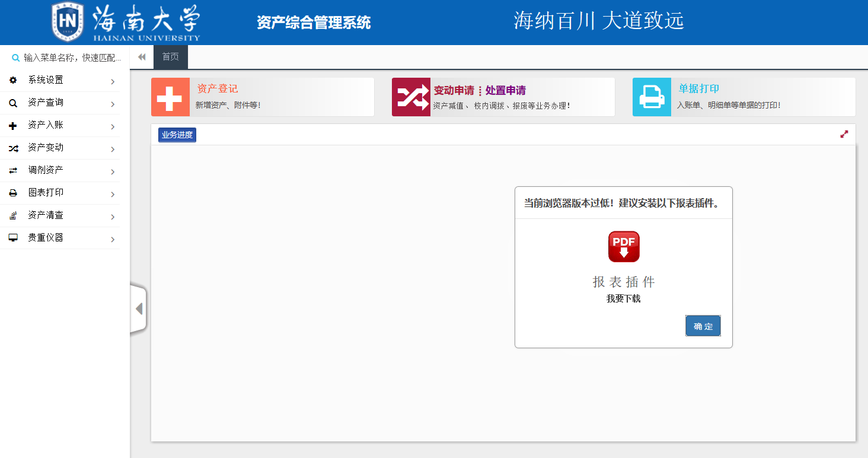Switch to the 首页 tab
Image resolution: width=868 pixels, height=458 pixels.
pyautogui.click(x=171, y=57)
